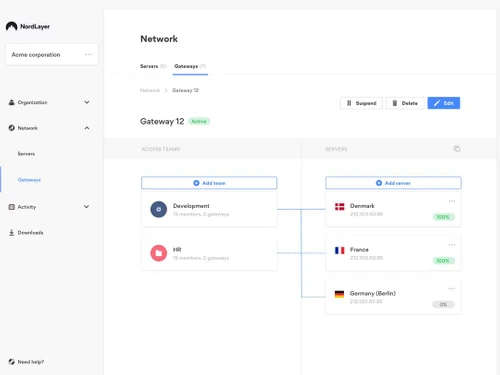
Task: Click the Downloads arrow icon
Action: pyautogui.click(x=12, y=233)
